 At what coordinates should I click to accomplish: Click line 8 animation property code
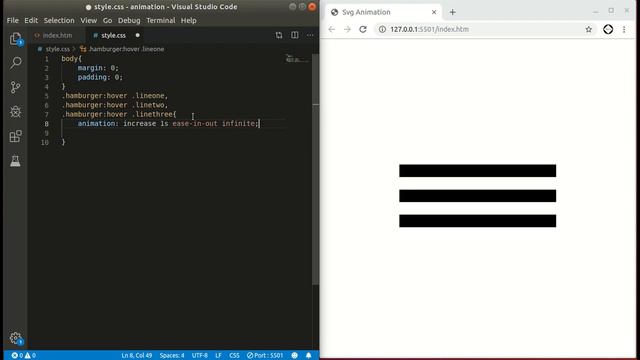pyautogui.click(x=168, y=123)
